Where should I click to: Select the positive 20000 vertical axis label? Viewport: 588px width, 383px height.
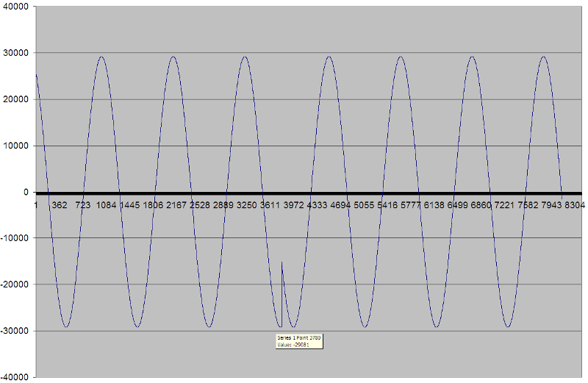tap(15, 99)
